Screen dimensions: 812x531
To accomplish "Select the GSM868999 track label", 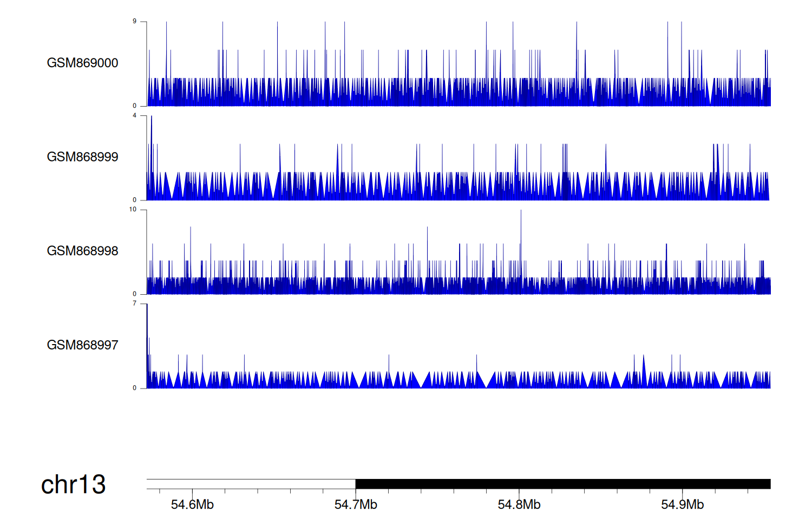I will click(x=82, y=157).
